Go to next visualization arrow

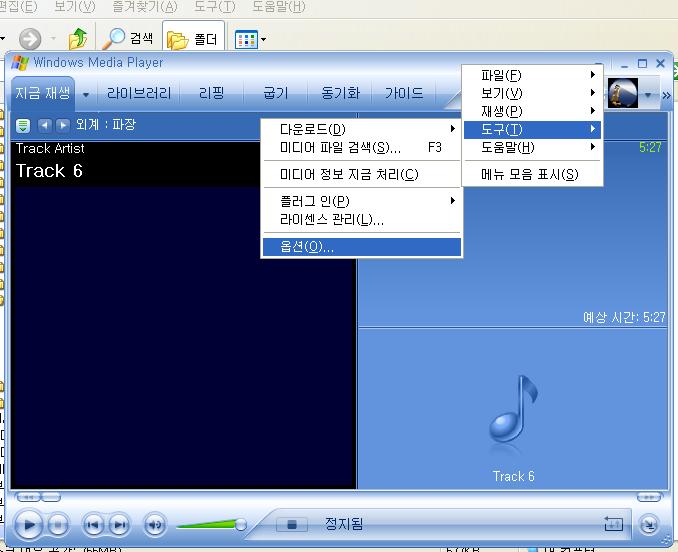62,125
